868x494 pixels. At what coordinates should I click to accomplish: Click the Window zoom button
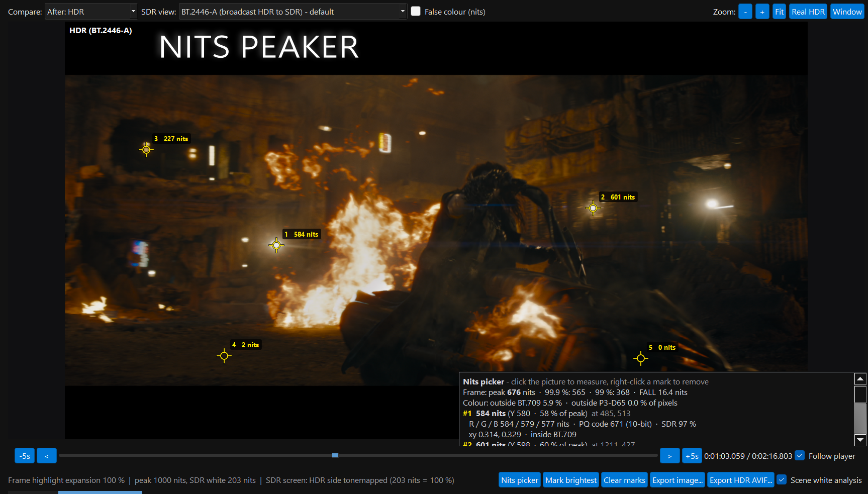click(847, 12)
